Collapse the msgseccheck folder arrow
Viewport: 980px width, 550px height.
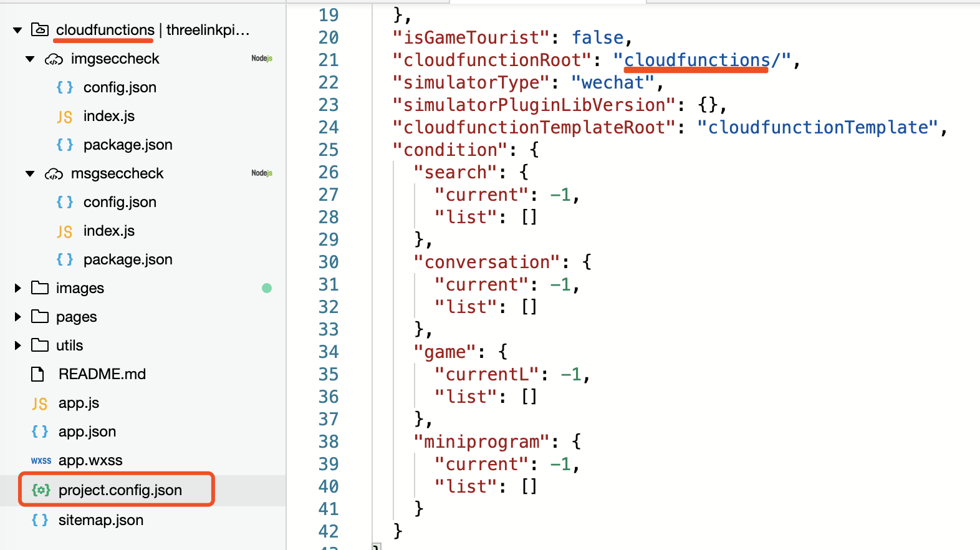pyautogui.click(x=30, y=174)
